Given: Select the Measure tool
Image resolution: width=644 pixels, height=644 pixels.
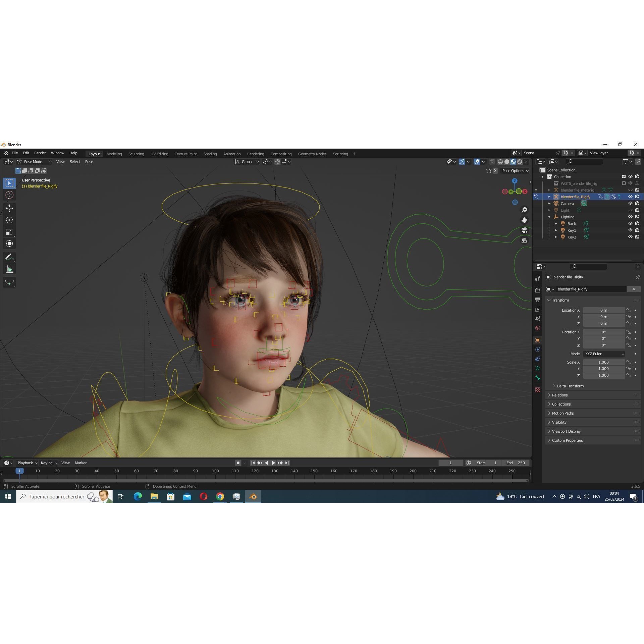Looking at the screenshot, I should 9,269.
